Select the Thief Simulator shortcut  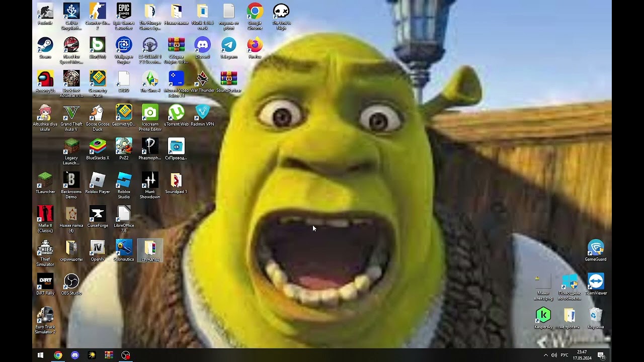[45, 253]
